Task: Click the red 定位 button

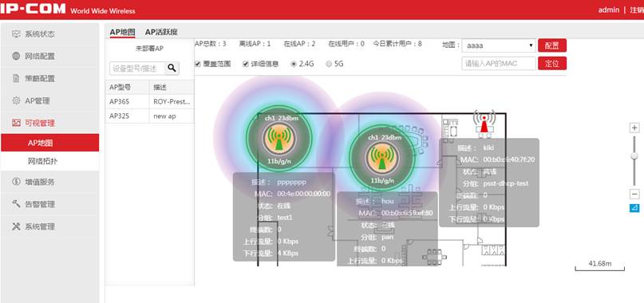Action: tap(552, 63)
